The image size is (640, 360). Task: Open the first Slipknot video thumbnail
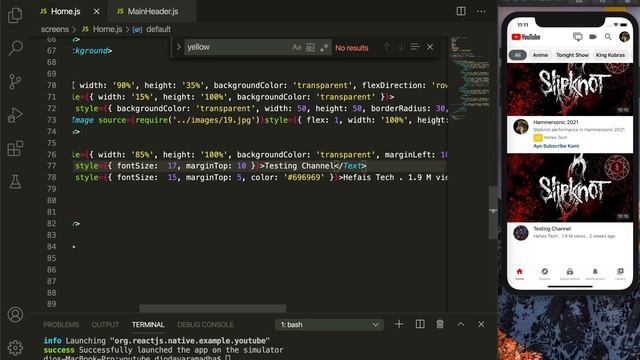570,89
